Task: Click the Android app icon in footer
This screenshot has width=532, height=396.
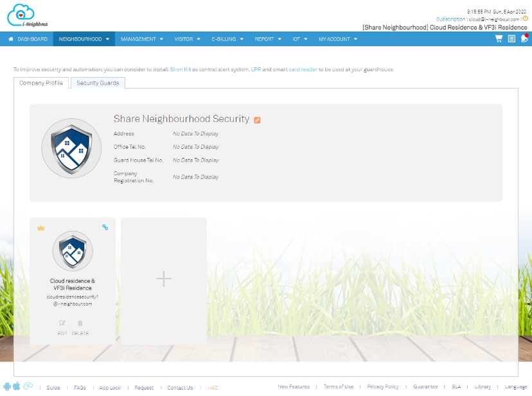Action: point(6,385)
